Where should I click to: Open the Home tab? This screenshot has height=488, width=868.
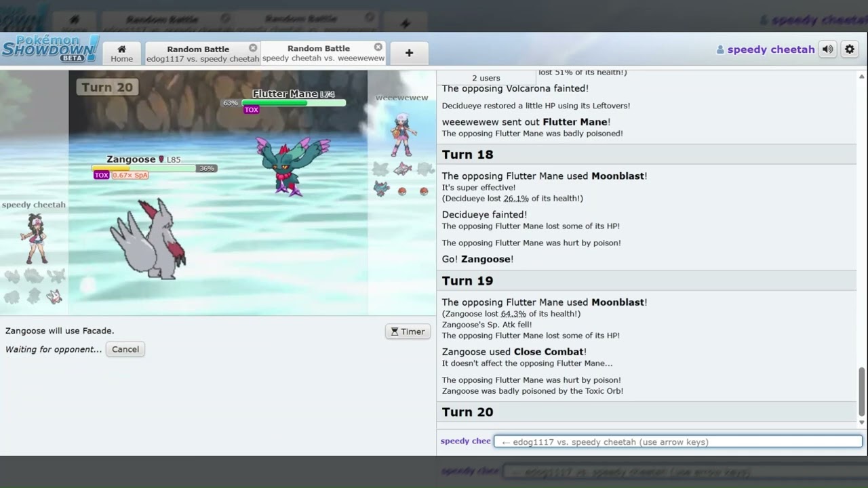click(x=122, y=53)
